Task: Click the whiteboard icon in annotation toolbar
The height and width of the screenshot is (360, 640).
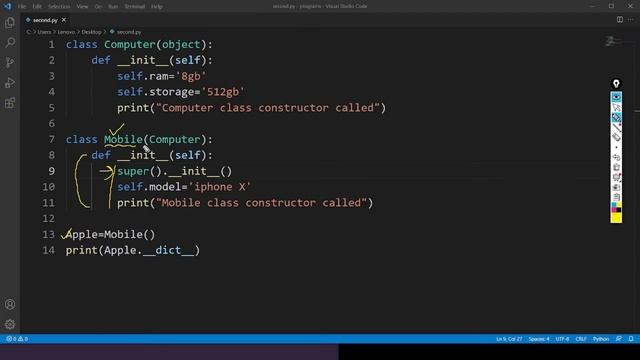Action: coord(616,177)
